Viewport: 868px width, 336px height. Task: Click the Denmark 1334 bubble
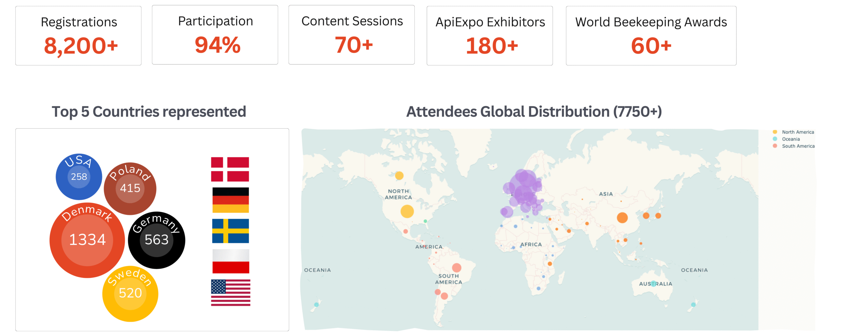[x=87, y=240]
